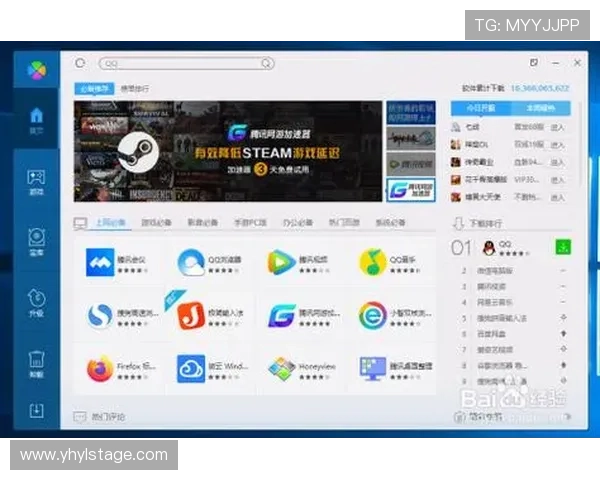Open the Honeyview app icon
The height and width of the screenshot is (480, 600).
(282, 369)
